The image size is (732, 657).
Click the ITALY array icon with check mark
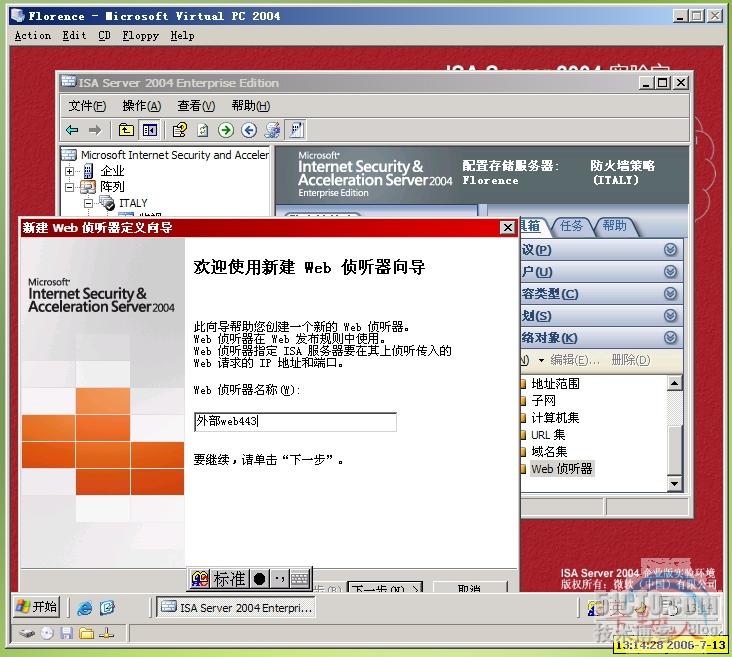click(x=106, y=203)
